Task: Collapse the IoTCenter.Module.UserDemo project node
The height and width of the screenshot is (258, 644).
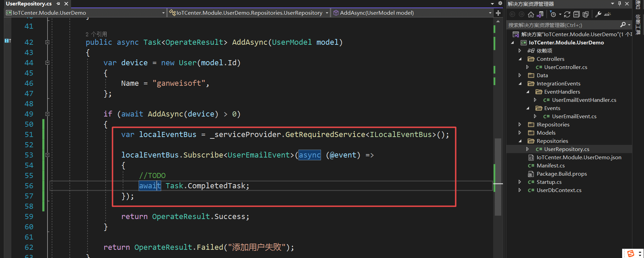Action: (513, 43)
